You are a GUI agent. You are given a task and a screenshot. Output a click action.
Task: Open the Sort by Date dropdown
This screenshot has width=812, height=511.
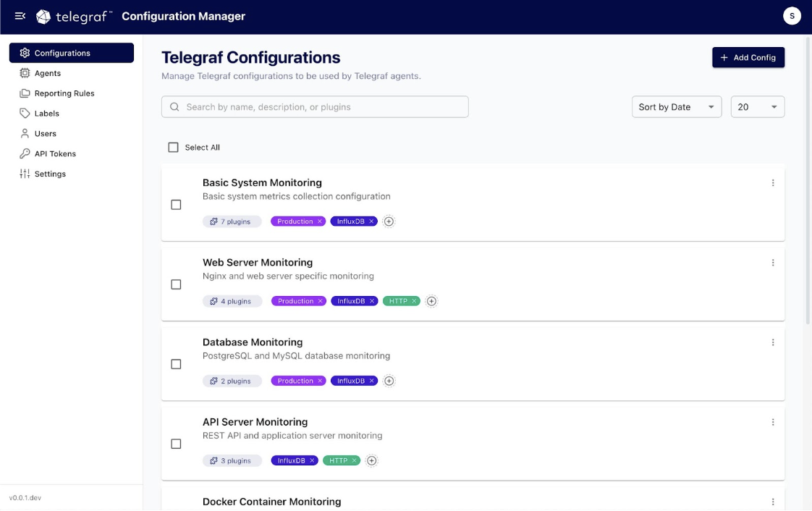coord(676,107)
